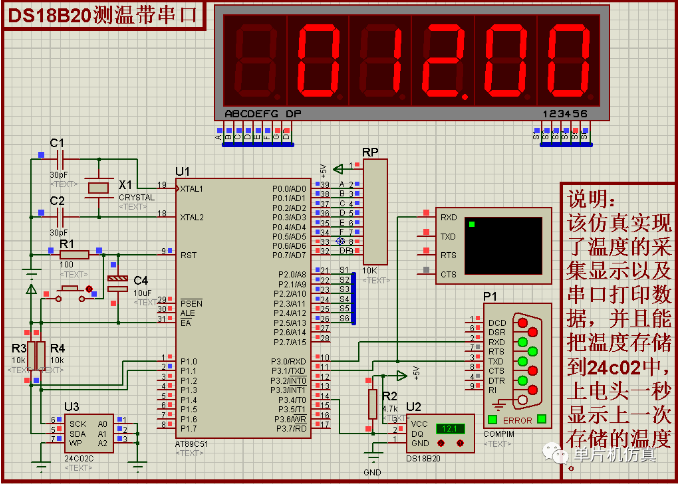Click the P1.0 pin label on U1
Viewport: 682px width, 484px height.
tap(189, 361)
